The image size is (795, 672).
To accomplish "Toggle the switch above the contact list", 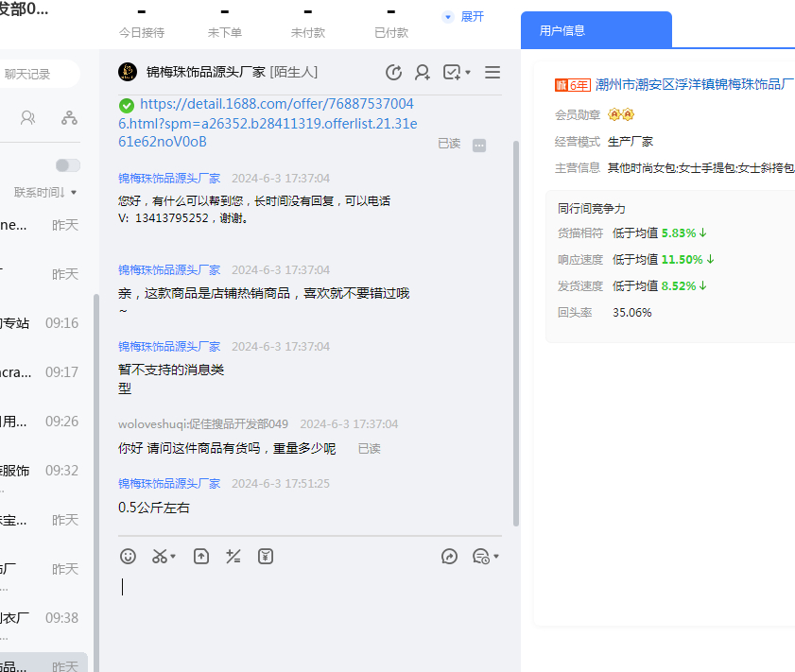I will 67,165.
